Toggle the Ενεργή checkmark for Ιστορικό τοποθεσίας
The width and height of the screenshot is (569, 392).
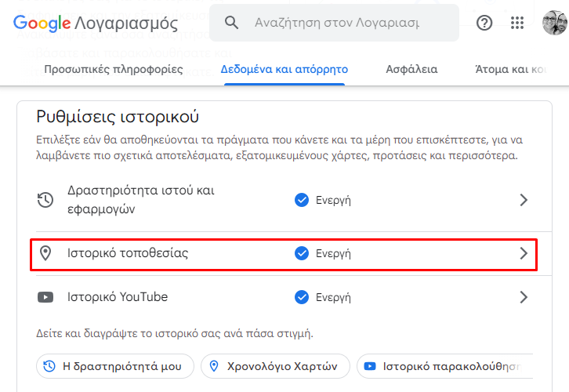point(302,253)
